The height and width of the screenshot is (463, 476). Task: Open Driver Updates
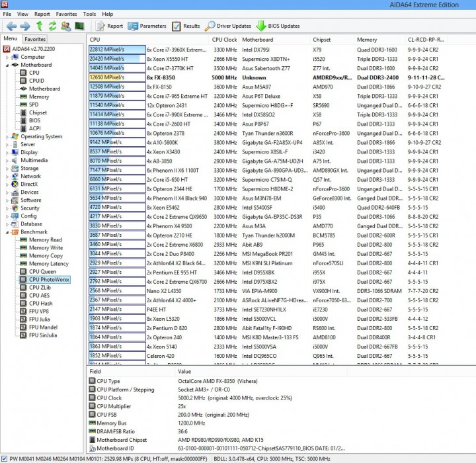click(x=228, y=26)
